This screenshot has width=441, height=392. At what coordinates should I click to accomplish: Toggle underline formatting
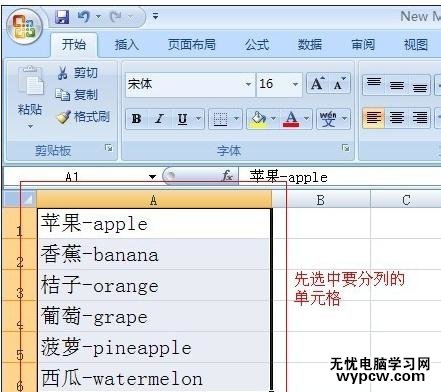point(182,119)
